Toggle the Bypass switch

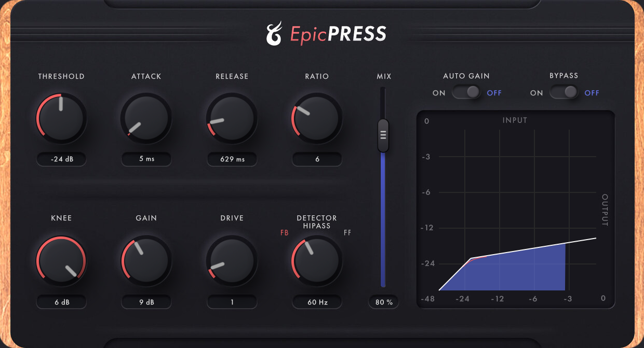tap(564, 92)
